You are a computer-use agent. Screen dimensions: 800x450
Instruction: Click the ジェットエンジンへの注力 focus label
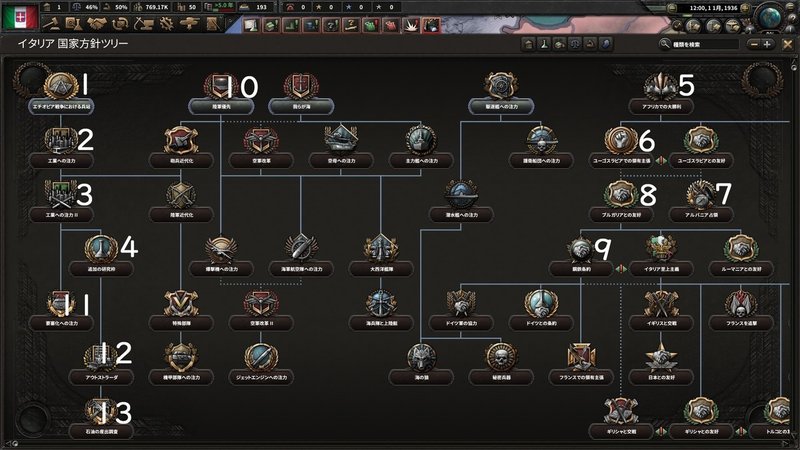261,378
